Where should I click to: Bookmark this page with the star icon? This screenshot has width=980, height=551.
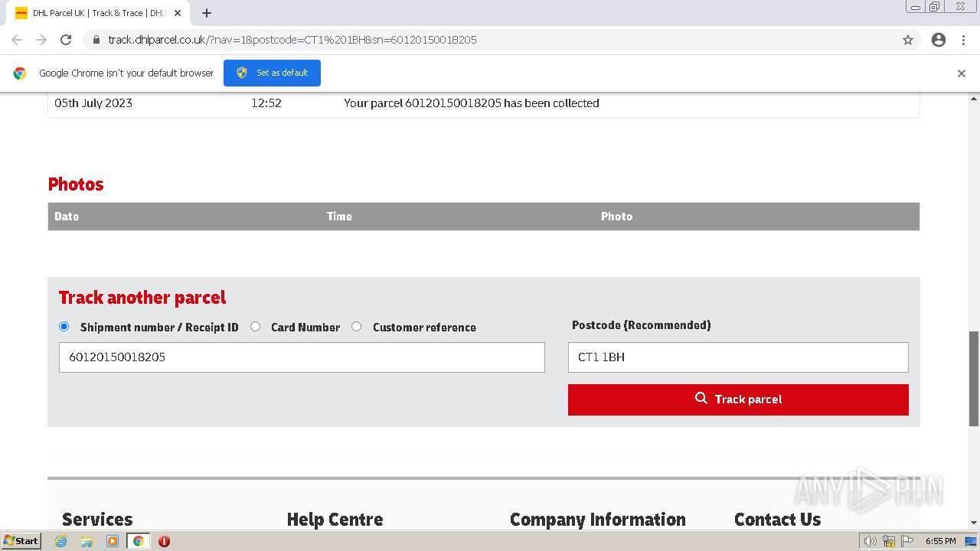pos(908,40)
